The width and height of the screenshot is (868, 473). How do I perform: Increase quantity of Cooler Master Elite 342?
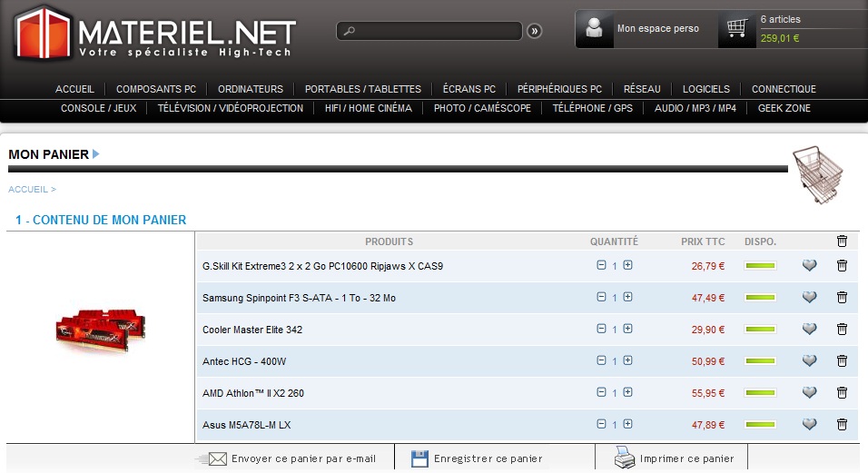point(627,329)
